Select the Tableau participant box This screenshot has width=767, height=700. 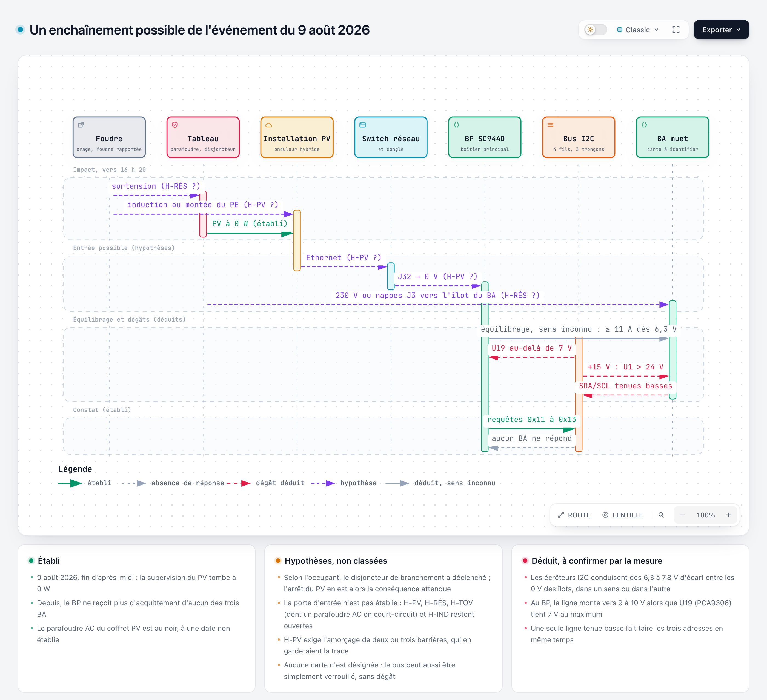[x=203, y=137]
